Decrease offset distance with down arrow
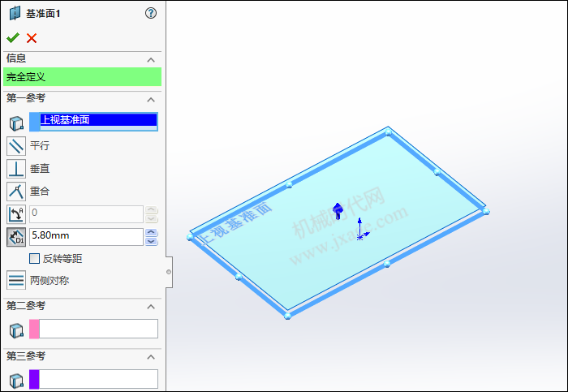568x392 pixels. coord(151,241)
